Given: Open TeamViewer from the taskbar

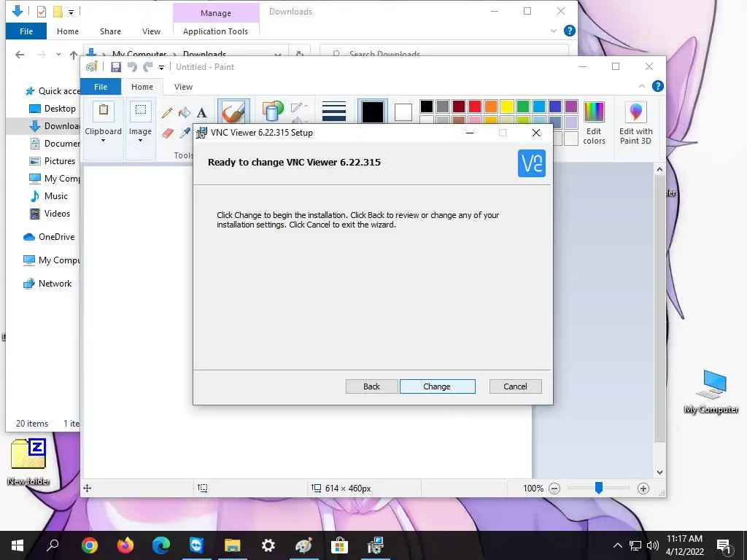Looking at the screenshot, I should tap(196, 545).
